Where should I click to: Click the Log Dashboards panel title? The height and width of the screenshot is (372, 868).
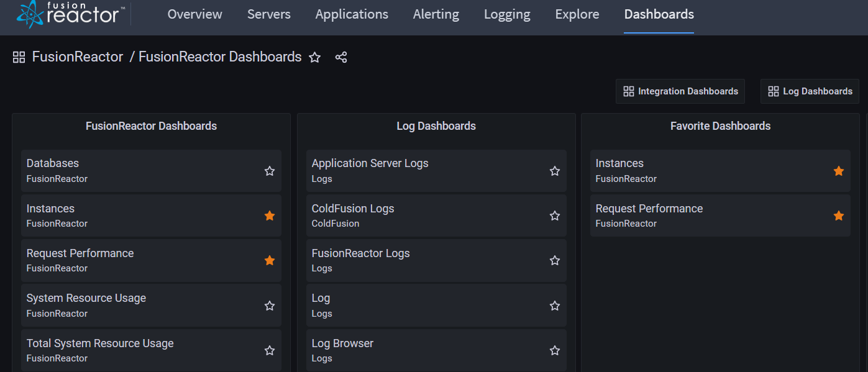(x=436, y=126)
